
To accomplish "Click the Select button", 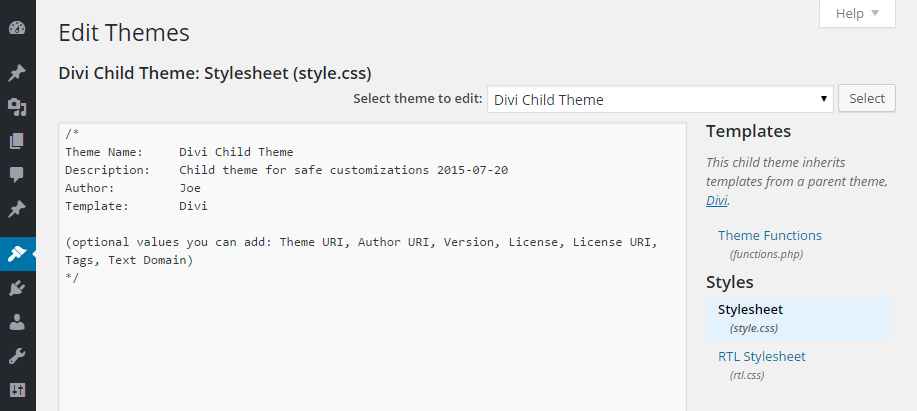I will click(867, 98).
